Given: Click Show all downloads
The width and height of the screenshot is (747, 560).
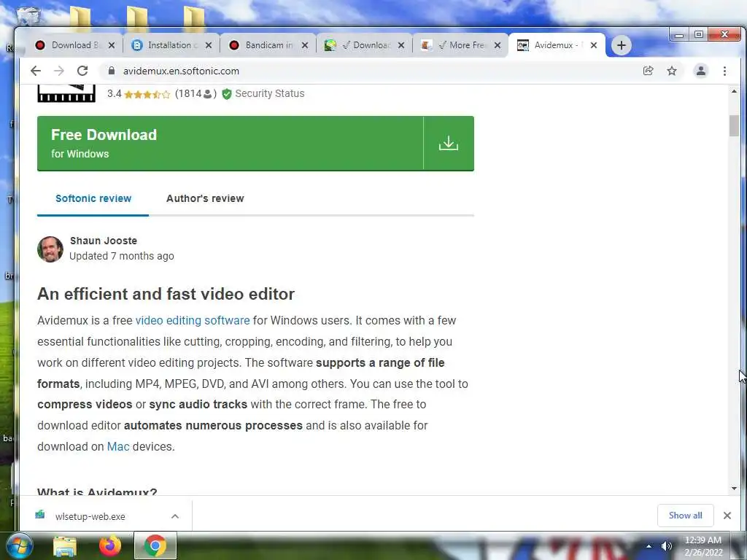Looking at the screenshot, I should click(x=685, y=516).
